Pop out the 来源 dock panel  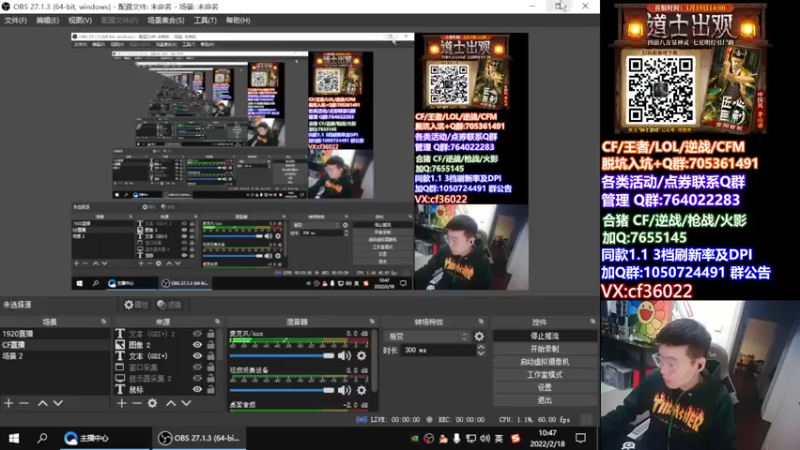pos(217,321)
